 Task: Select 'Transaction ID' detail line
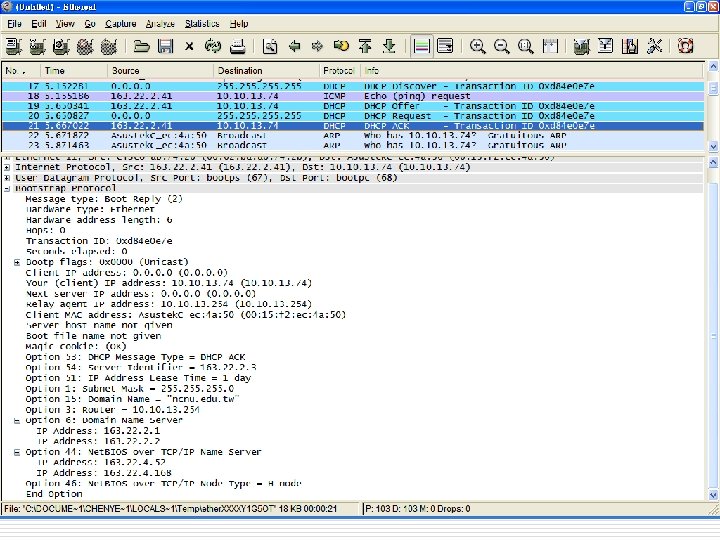point(99,241)
